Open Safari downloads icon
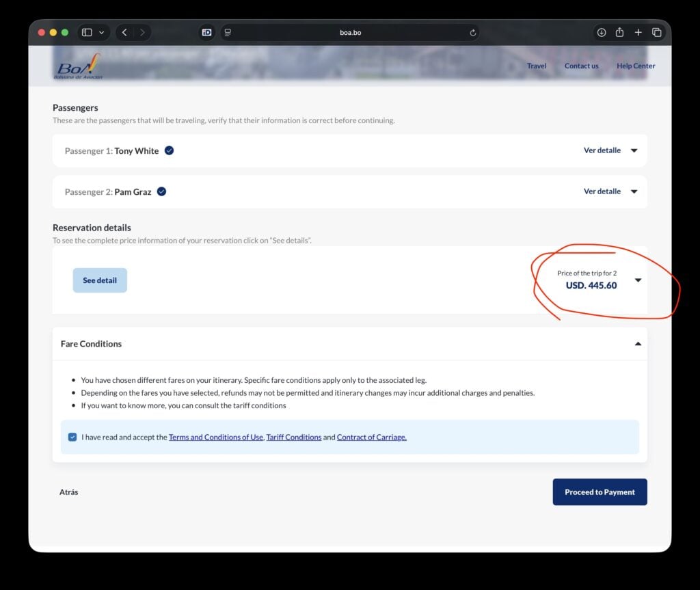This screenshot has height=590, width=700. tap(602, 32)
